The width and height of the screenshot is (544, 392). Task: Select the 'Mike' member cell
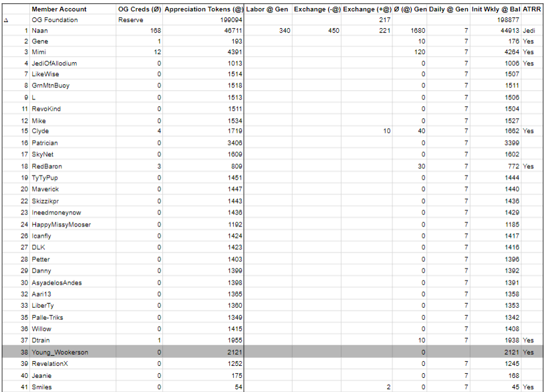39,121
